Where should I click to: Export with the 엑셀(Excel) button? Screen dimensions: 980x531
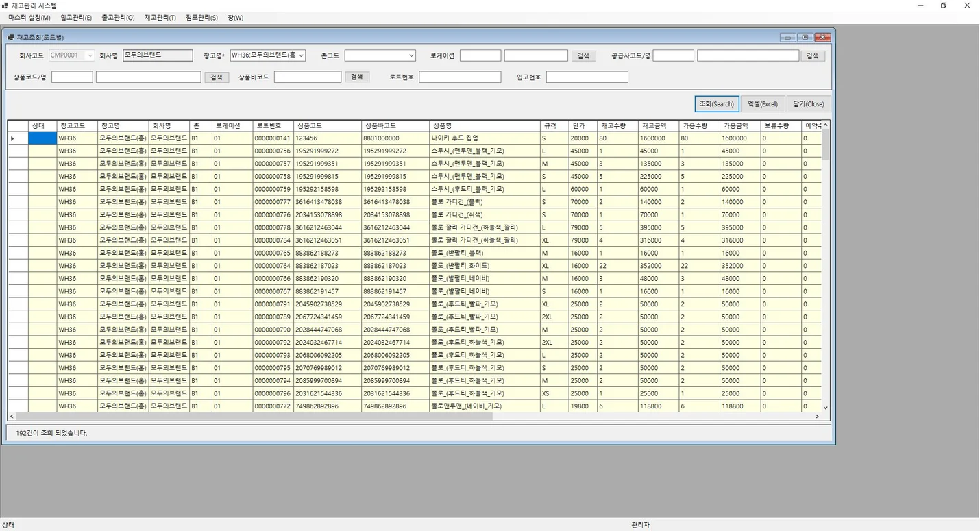762,104
